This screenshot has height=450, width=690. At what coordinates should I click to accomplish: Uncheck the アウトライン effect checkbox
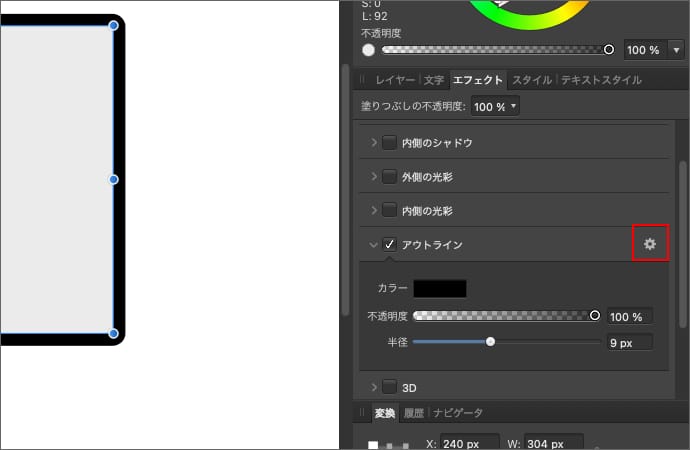[x=390, y=244]
